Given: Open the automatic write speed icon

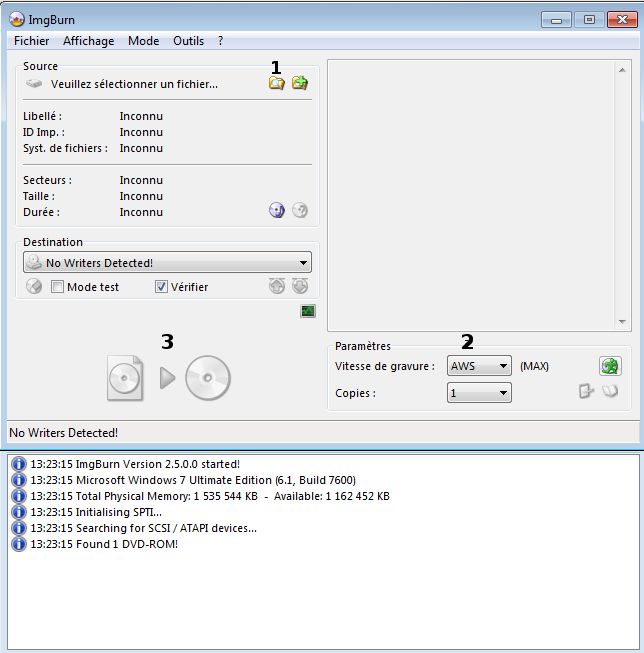Looking at the screenshot, I should click(x=610, y=366).
